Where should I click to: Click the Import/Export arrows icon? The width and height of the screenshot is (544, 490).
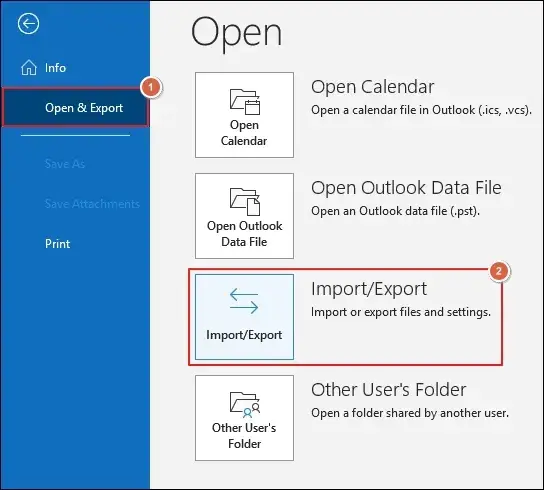coord(244,301)
